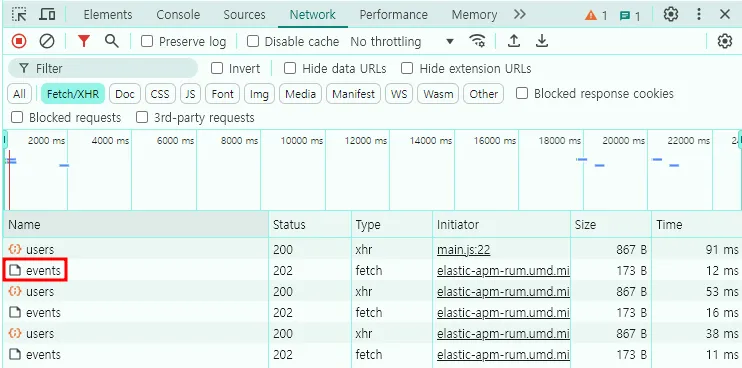Export HAR file with download icon
Screen dimensions: 742x368
[x=541, y=42]
